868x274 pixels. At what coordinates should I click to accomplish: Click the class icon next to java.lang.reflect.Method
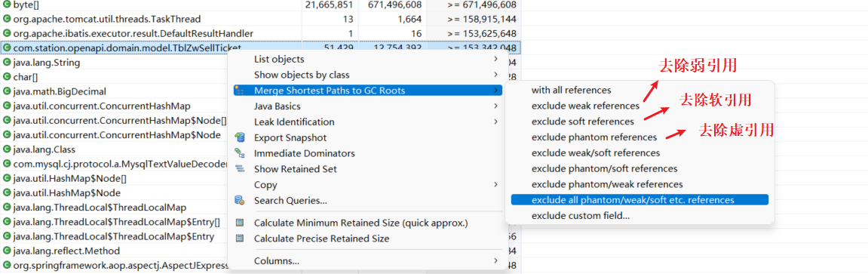pos(7,251)
